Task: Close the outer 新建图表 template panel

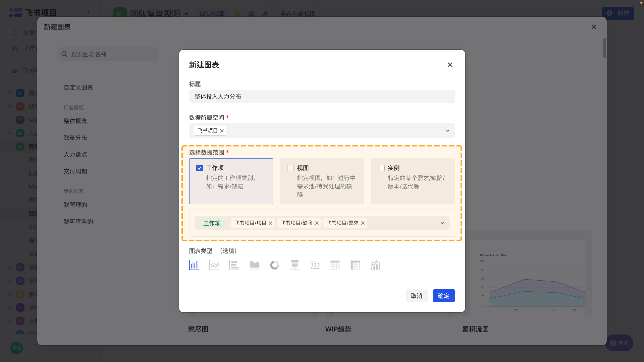Action: (594, 27)
